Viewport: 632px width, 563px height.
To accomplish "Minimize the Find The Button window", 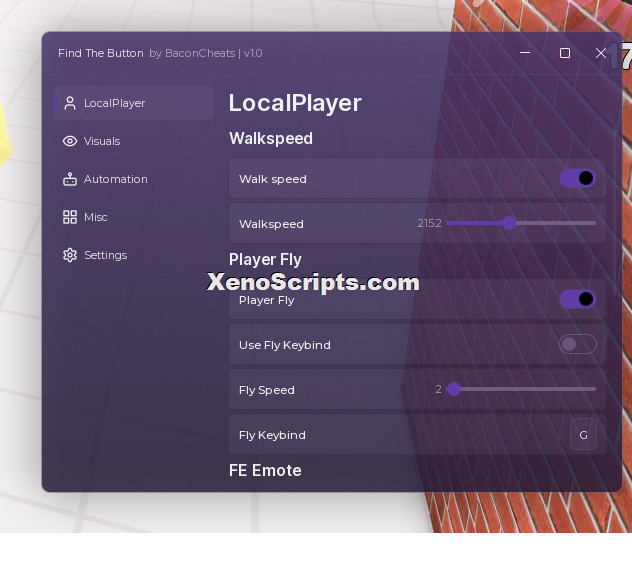I will pos(525,53).
